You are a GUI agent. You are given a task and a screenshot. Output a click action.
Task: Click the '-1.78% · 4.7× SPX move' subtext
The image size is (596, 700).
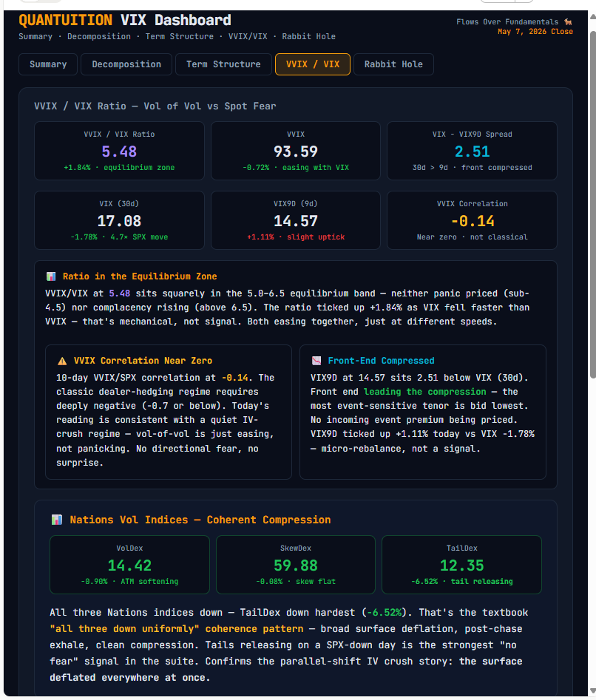(119, 237)
